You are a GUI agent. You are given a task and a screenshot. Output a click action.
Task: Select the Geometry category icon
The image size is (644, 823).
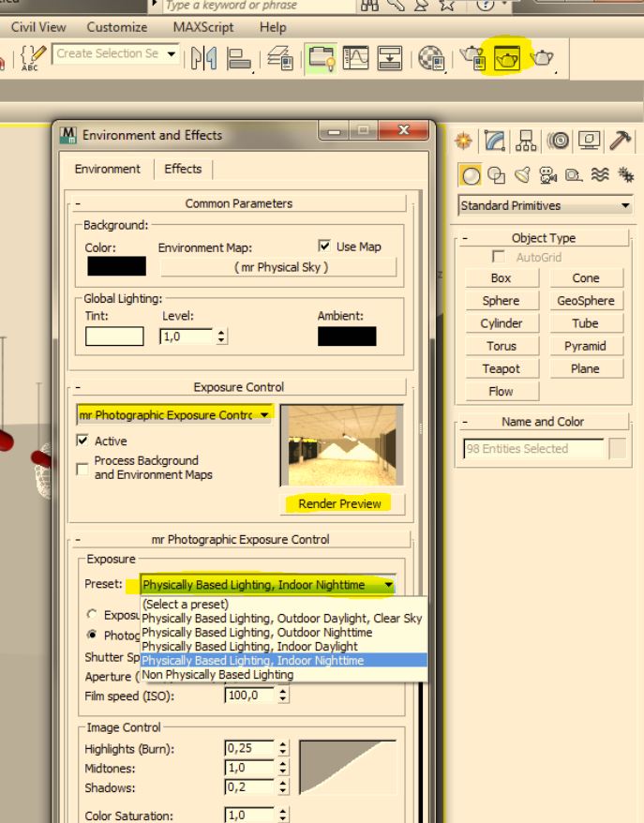[471, 175]
